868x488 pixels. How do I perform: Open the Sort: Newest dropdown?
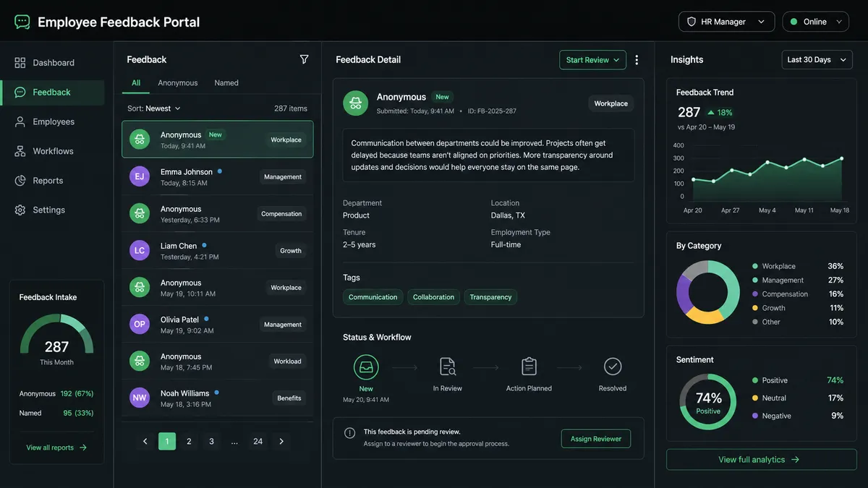pyautogui.click(x=154, y=108)
